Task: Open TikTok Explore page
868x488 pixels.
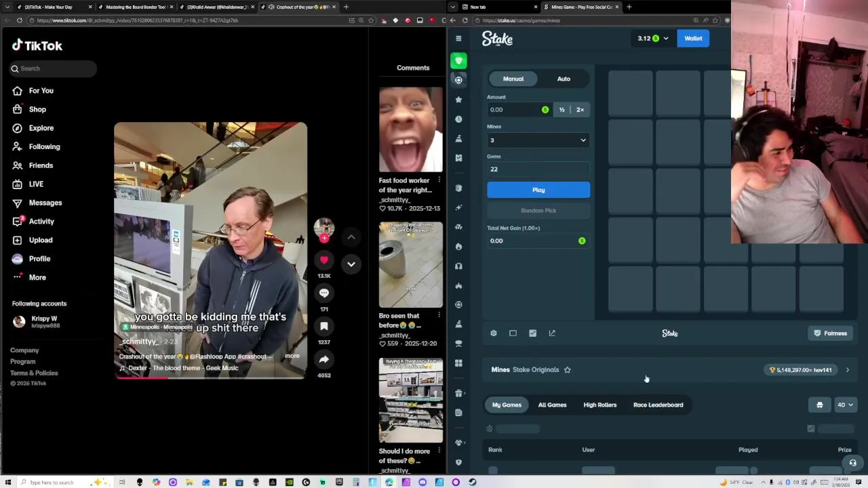Action: pyautogui.click(x=33, y=128)
